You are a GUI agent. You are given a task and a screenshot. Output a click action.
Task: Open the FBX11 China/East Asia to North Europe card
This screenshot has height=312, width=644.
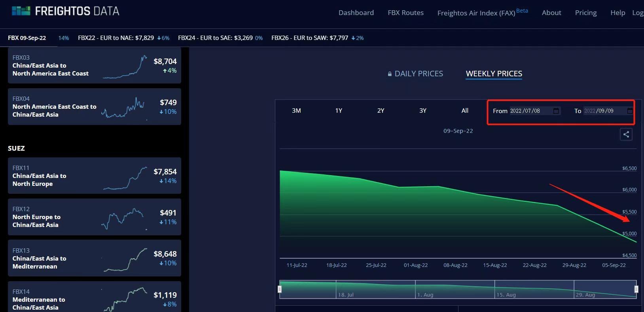point(95,176)
